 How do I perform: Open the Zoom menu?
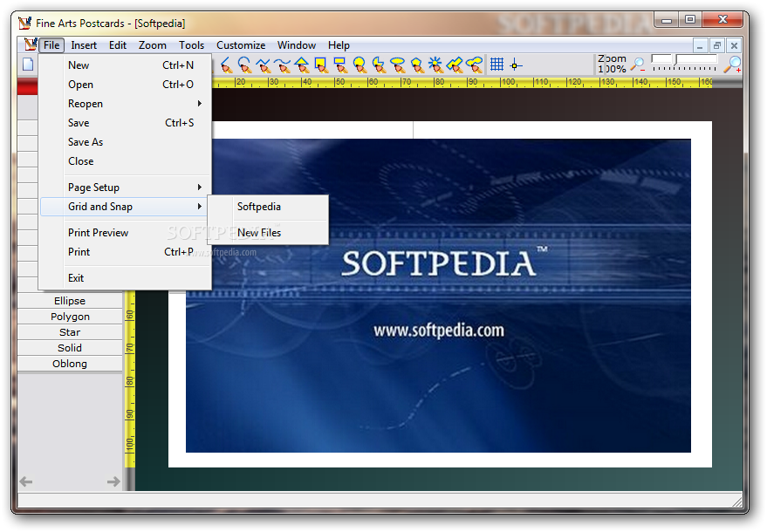point(152,45)
